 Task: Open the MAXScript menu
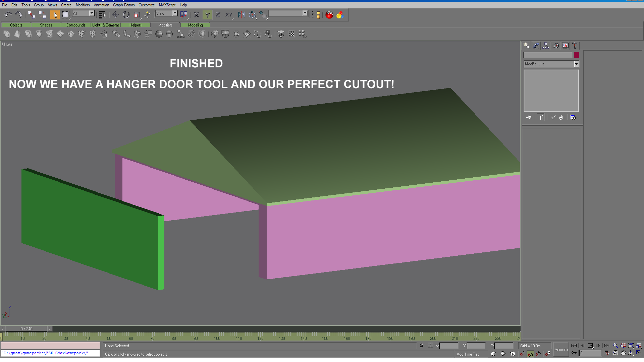(167, 5)
